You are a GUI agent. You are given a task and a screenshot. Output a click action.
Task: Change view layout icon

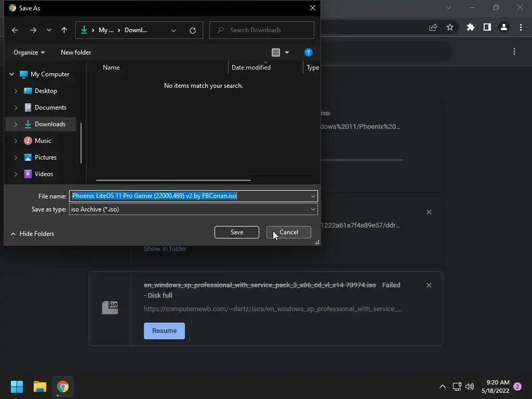click(x=276, y=52)
